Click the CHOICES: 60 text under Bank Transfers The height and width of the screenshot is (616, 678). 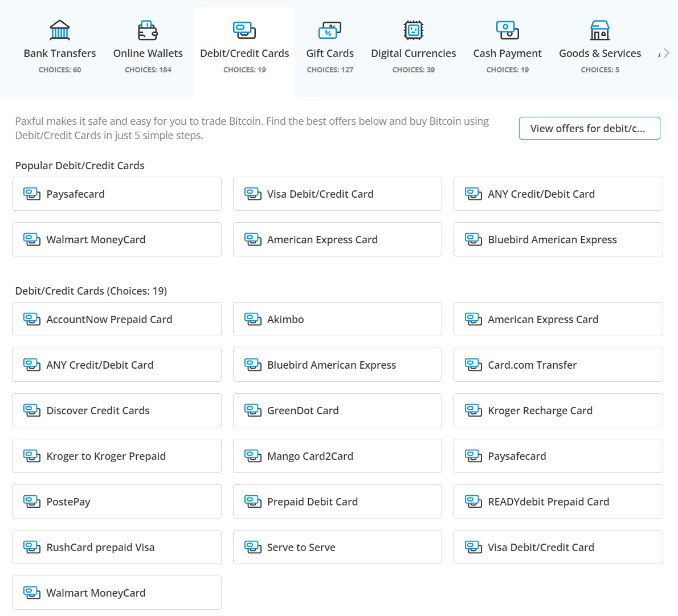click(60, 70)
